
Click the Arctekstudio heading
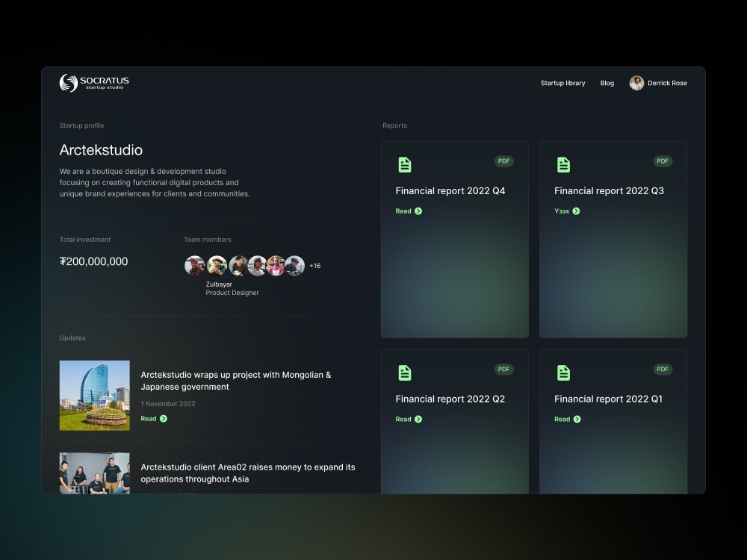pyautogui.click(x=101, y=150)
